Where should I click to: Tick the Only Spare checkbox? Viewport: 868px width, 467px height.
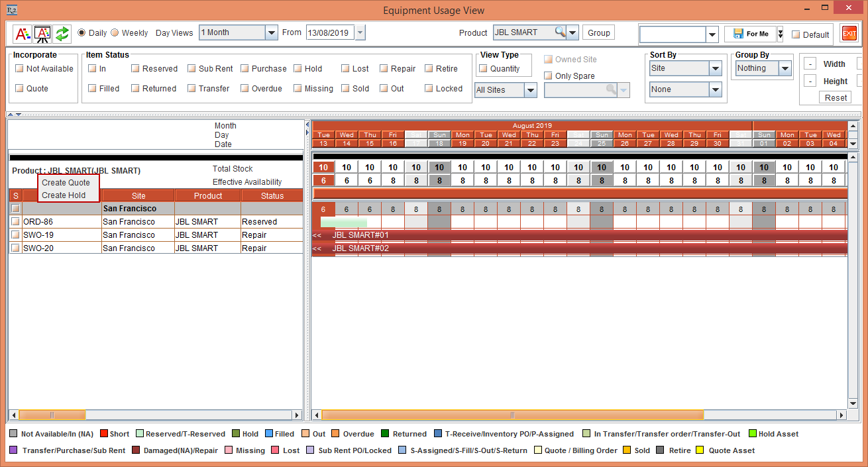coord(548,76)
